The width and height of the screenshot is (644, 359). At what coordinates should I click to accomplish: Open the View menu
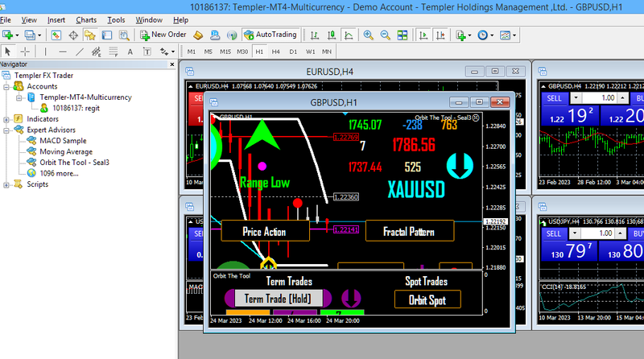click(29, 20)
